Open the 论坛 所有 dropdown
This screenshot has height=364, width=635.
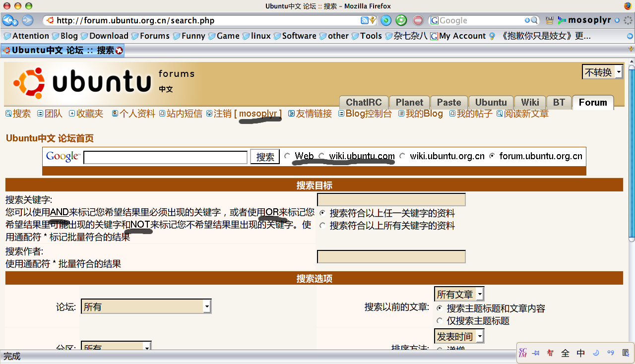pos(146,307)
